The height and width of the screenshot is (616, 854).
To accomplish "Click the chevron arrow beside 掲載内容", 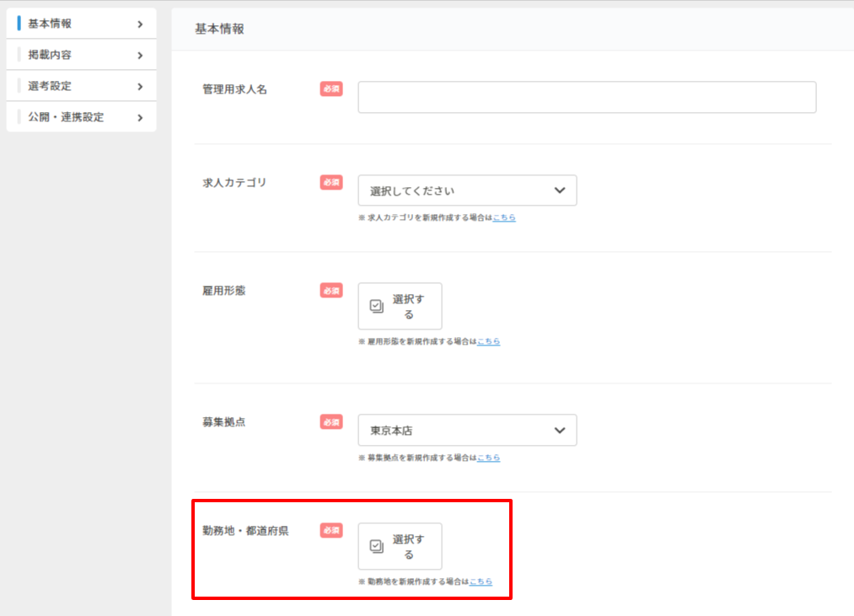I will click(x=140, y=56).
